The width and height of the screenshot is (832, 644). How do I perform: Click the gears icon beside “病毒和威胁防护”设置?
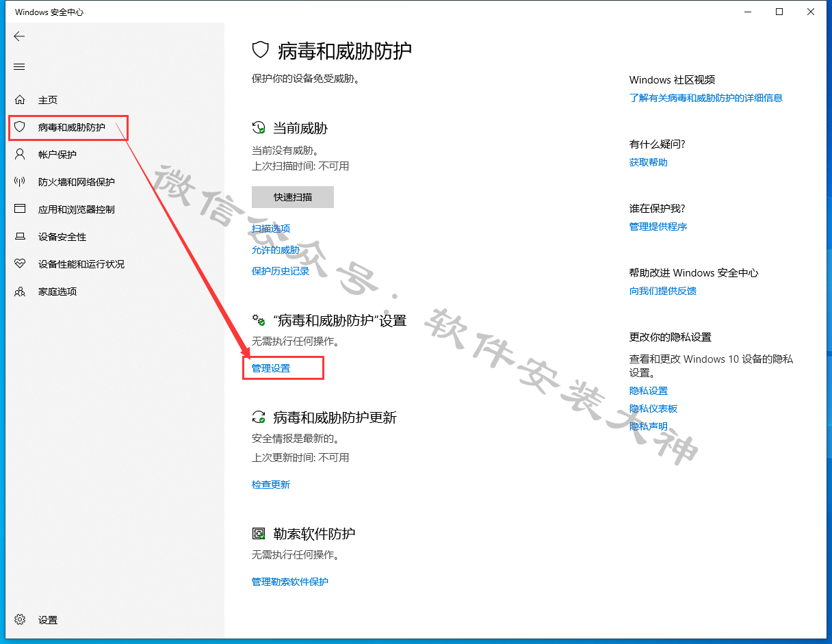[x=259, y=320]
